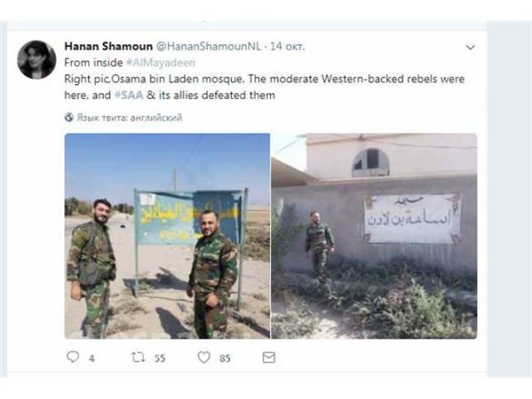Click the Язык твита: английский label
The image size is (532, 399).
[130, 118]
